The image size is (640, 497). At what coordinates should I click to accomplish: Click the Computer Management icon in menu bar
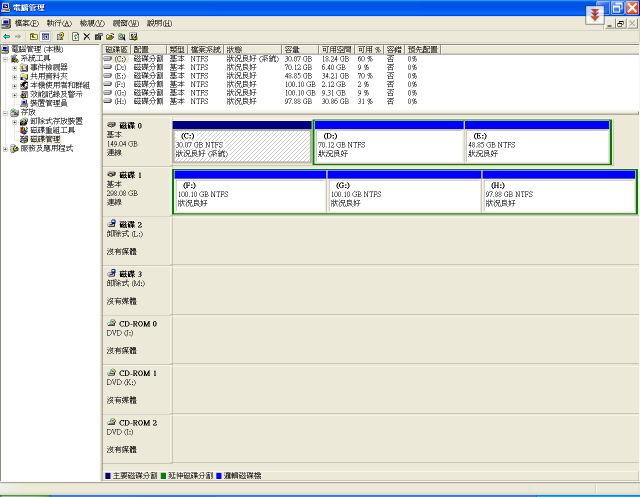pos(6,23)
